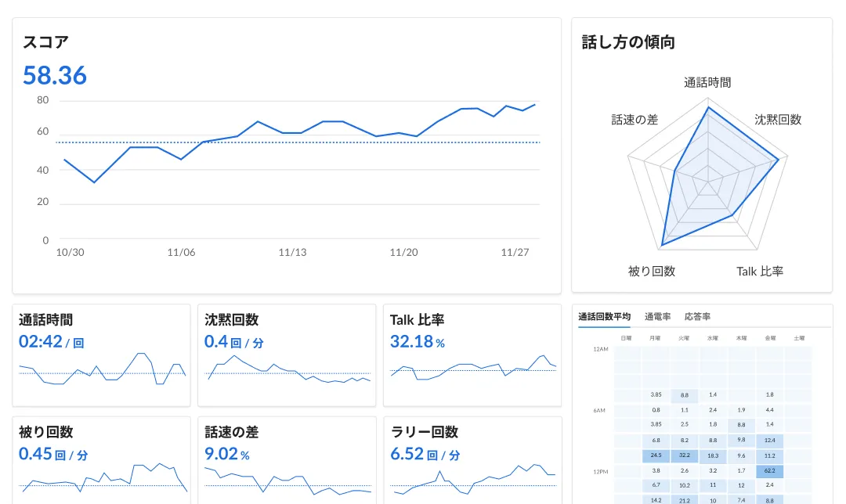The width and height of the screenshot is (846, 504).
Task: Open the 沈黙回数 metric card
Action: (x=287, y=355)
